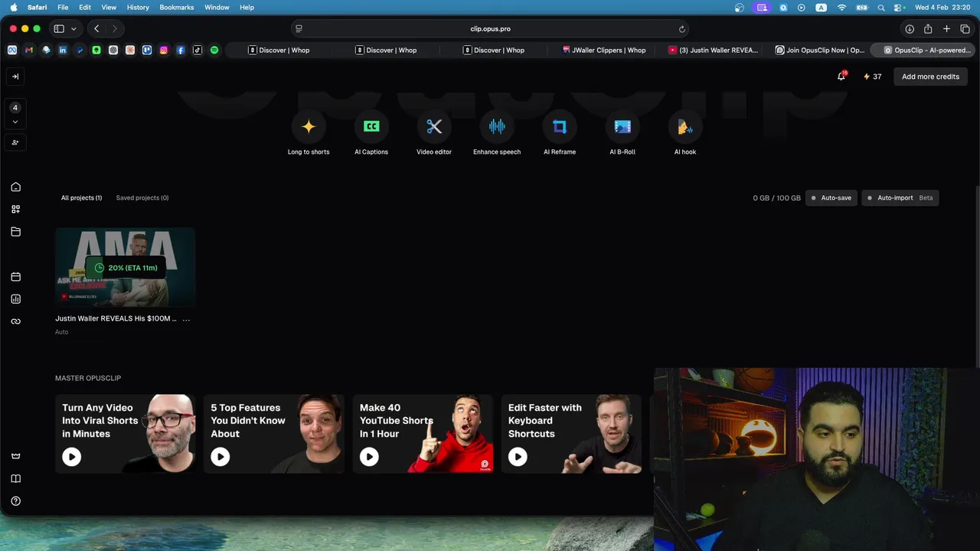Screen dimensions: 980x551
Task: Open the Bookmarks menu
Action: click(176, 8)
